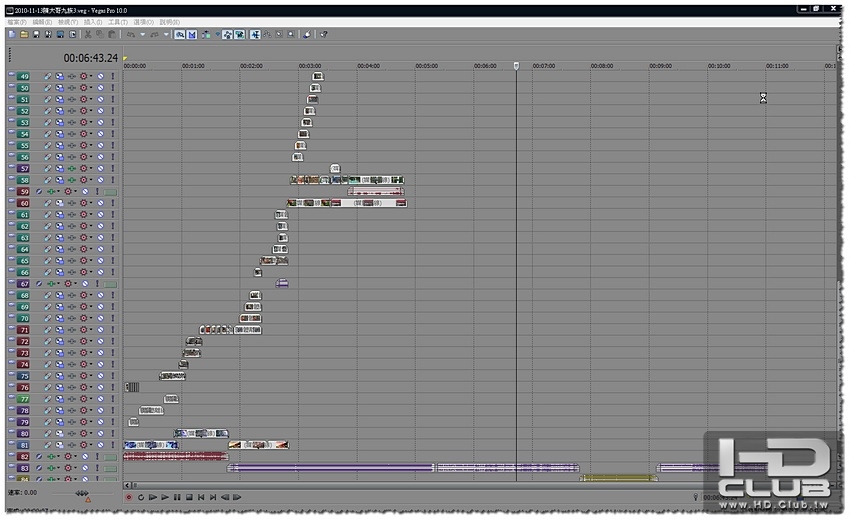Minimize track 49 height button

coord(11,75)
